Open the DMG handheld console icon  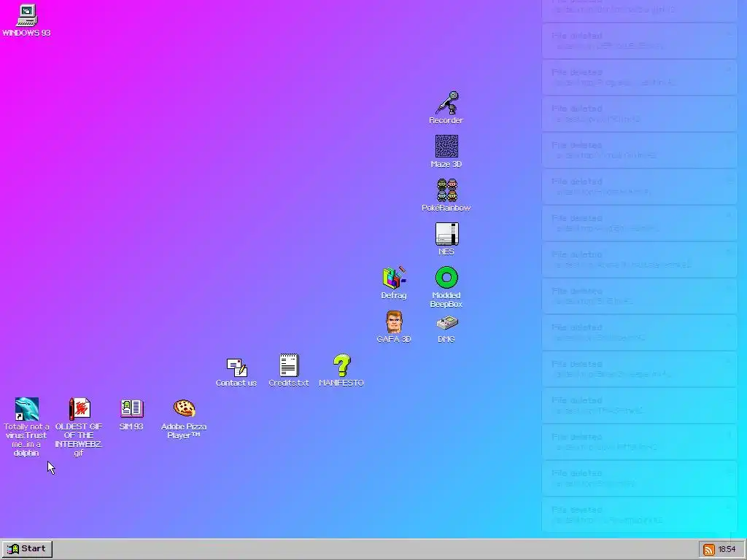446,323
